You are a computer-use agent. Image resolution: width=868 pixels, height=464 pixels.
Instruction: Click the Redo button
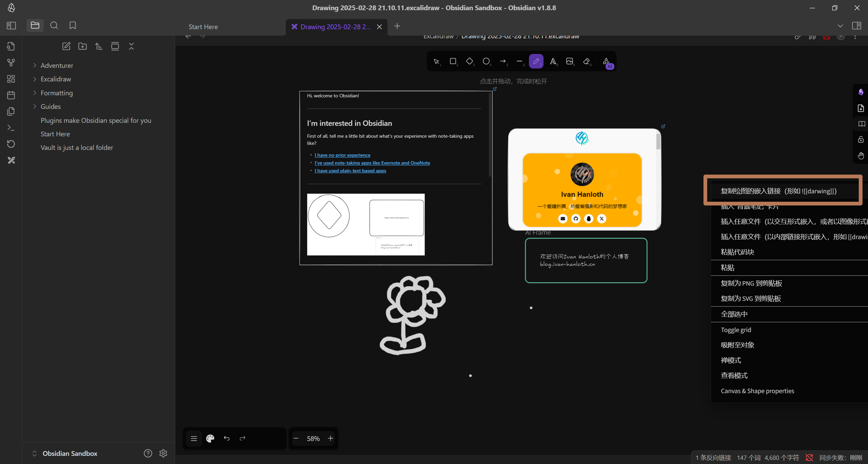coord(242,439)
